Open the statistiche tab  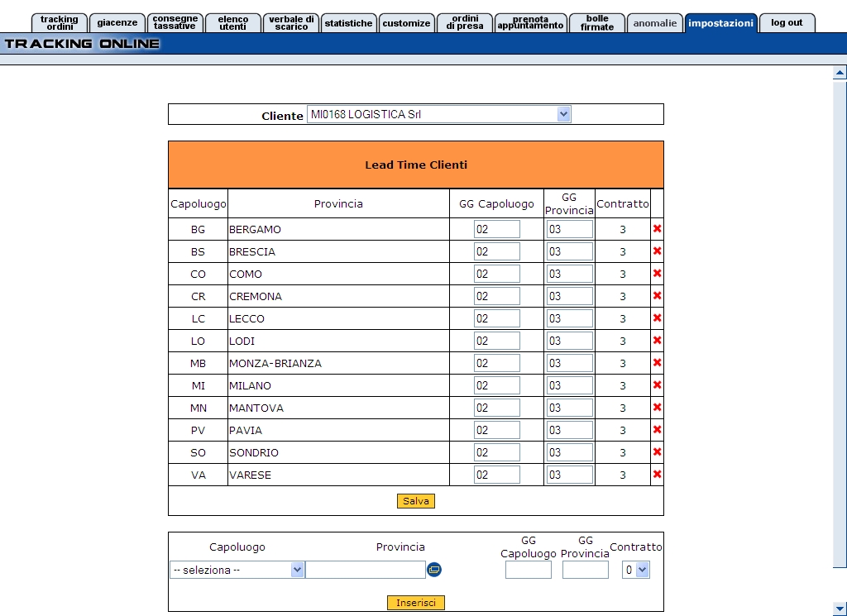348,23
